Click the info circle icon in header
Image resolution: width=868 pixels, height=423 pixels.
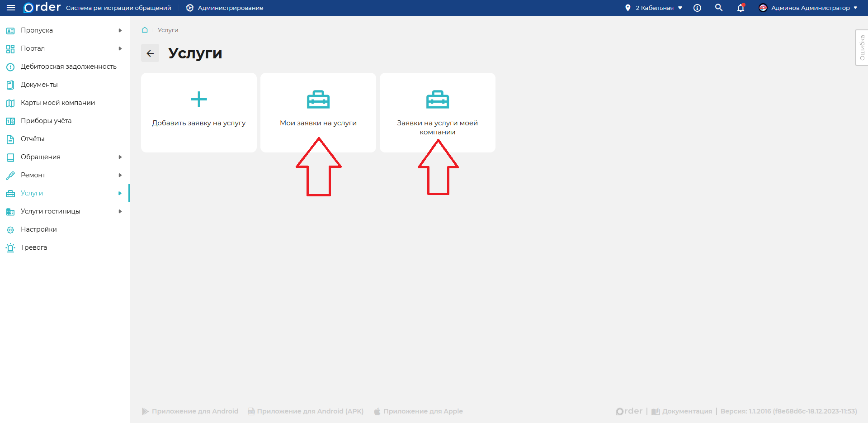click(697, 8)
